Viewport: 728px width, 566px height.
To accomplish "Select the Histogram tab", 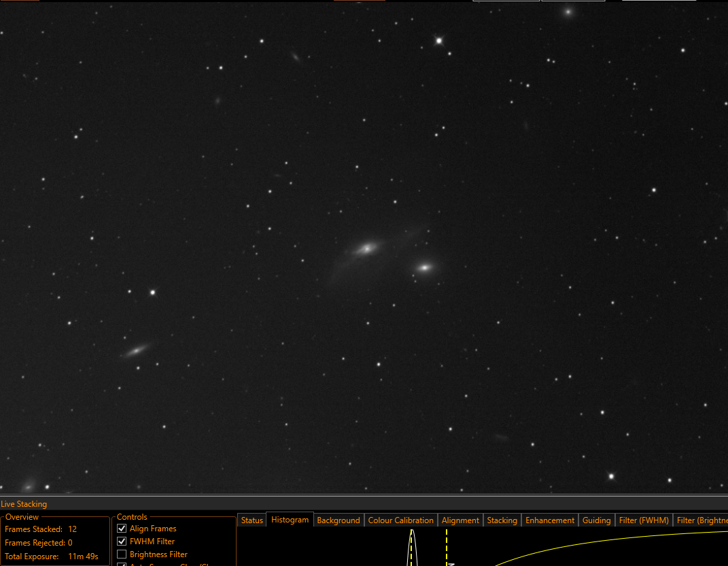I will pyautogui.click(x=290, y=520).
